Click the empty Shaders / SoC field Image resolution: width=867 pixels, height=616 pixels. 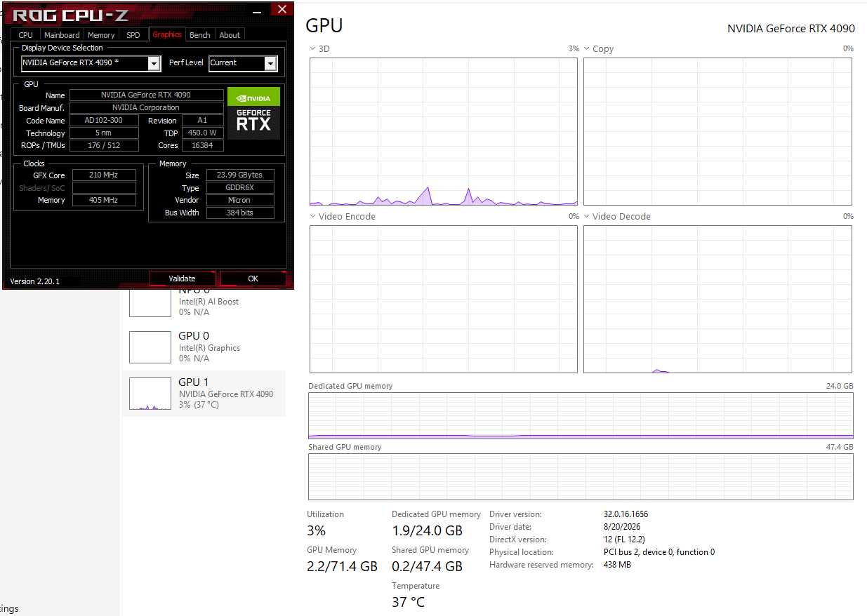(x=104, y=187)
